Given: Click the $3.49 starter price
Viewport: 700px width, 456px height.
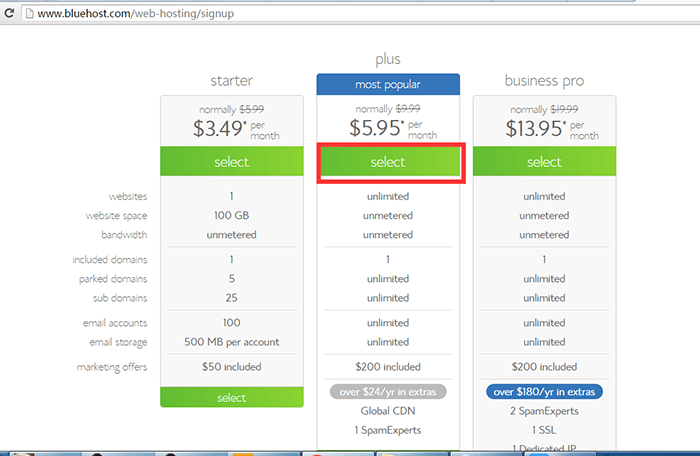Looking at the screenshot, I should click(219, 129).
